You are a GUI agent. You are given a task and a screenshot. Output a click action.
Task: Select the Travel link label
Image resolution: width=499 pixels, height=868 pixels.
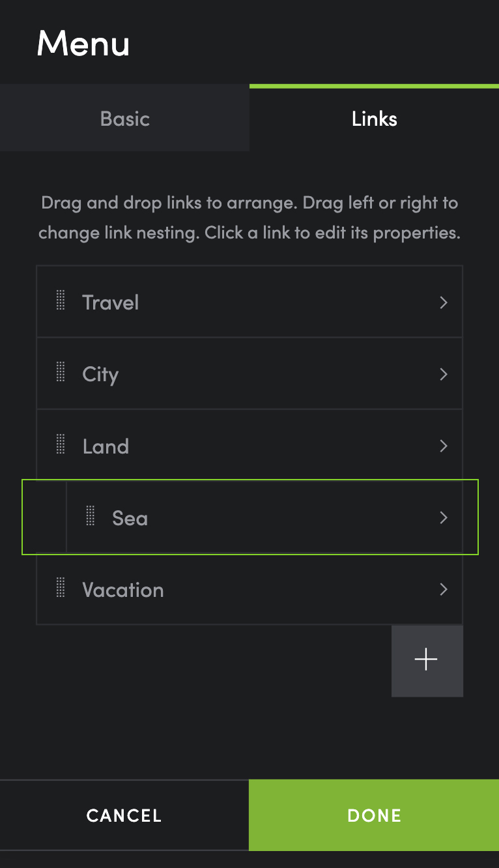pyautogui.click(x=111, y=302)
